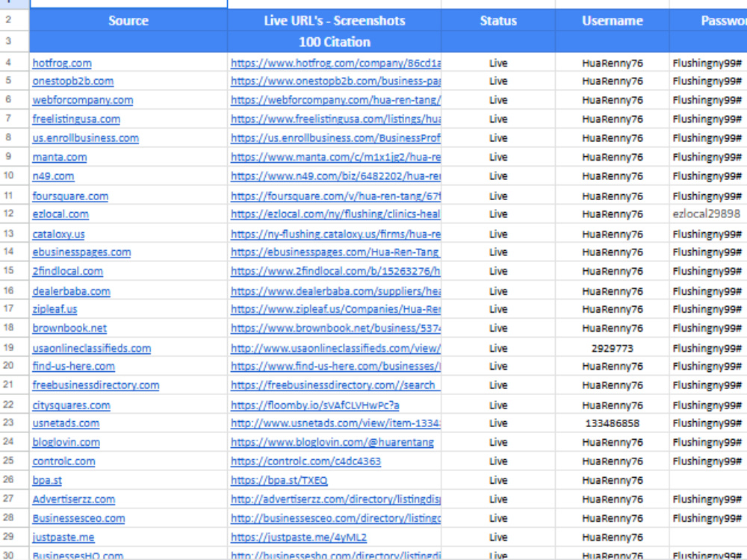Open the ebusinesspages.com source link

point(81,252)
